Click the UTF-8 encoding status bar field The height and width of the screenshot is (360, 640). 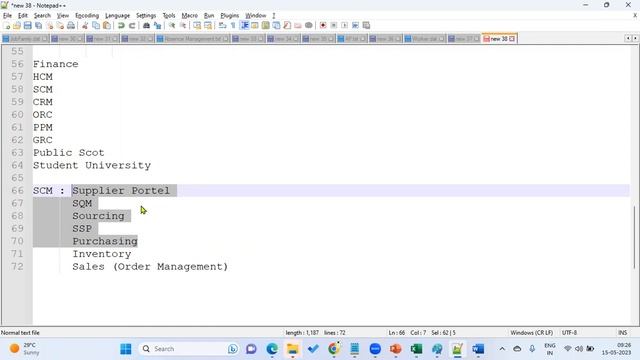569,333
